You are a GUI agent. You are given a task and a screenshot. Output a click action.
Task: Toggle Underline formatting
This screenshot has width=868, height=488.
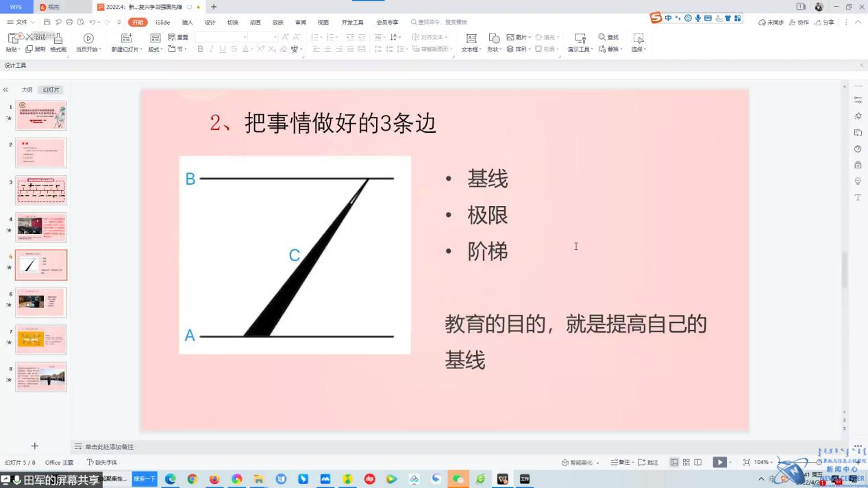tap(223, 49)
